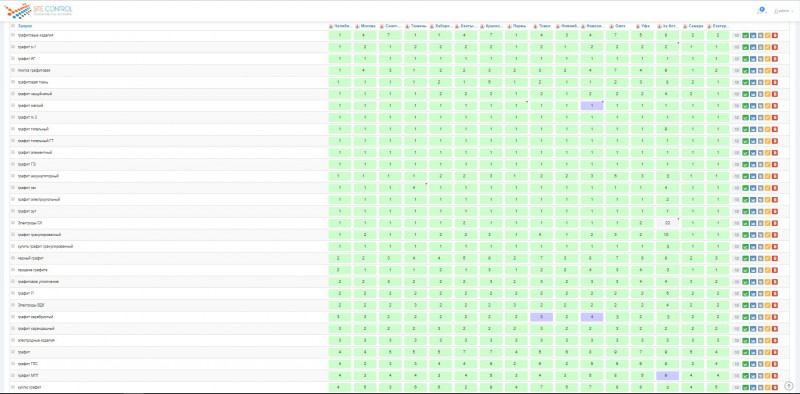Image resolution: width=800 pixels, height=394 pixels.
Task: Click red delete icon in плитка графитовая row
Action: click(775, 70)
